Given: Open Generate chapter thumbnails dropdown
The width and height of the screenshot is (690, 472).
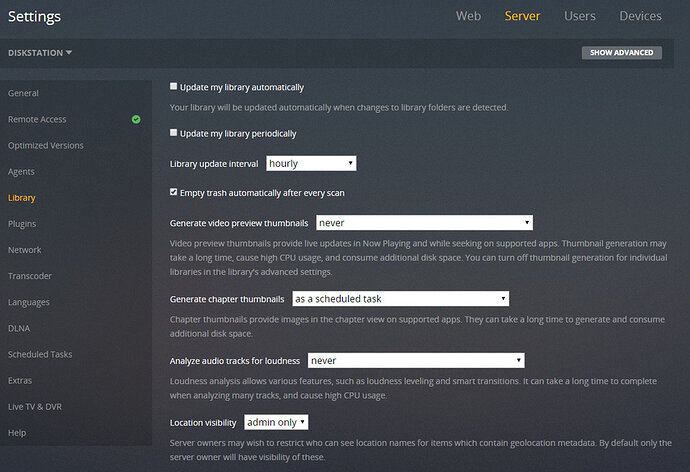Looking at the screenshot, I should pyautogui.click(x=400, y=299).
